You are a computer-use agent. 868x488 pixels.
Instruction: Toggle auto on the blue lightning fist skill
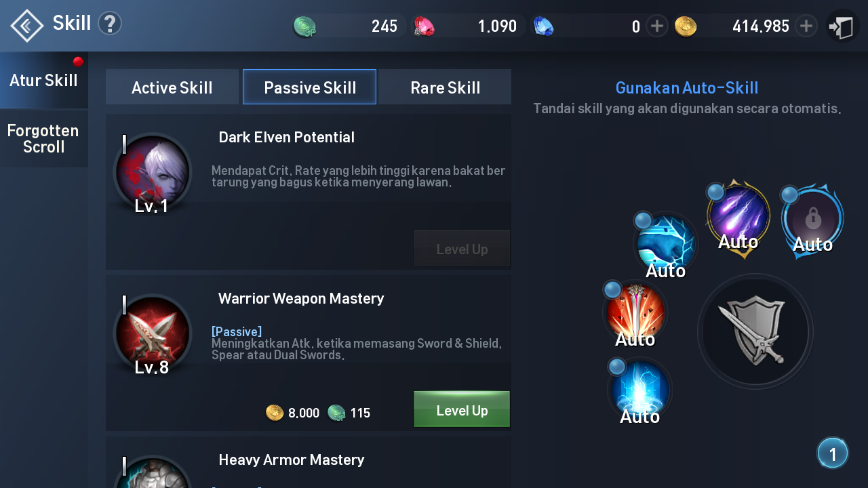point(665,244)
